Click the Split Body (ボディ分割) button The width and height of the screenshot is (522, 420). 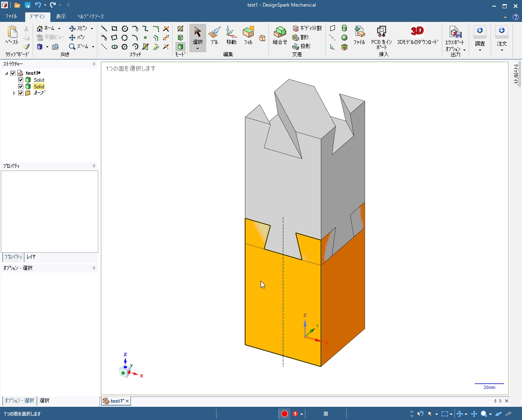point(307,28)
